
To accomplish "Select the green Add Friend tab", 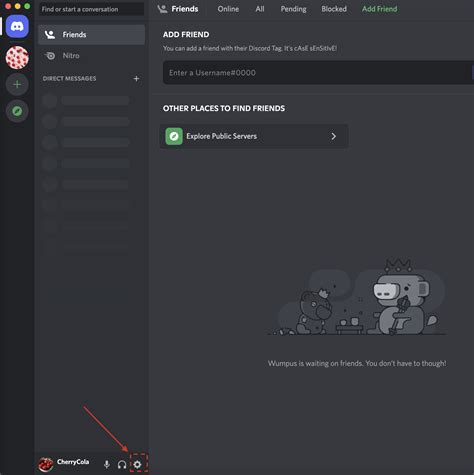I will point(380,9).
